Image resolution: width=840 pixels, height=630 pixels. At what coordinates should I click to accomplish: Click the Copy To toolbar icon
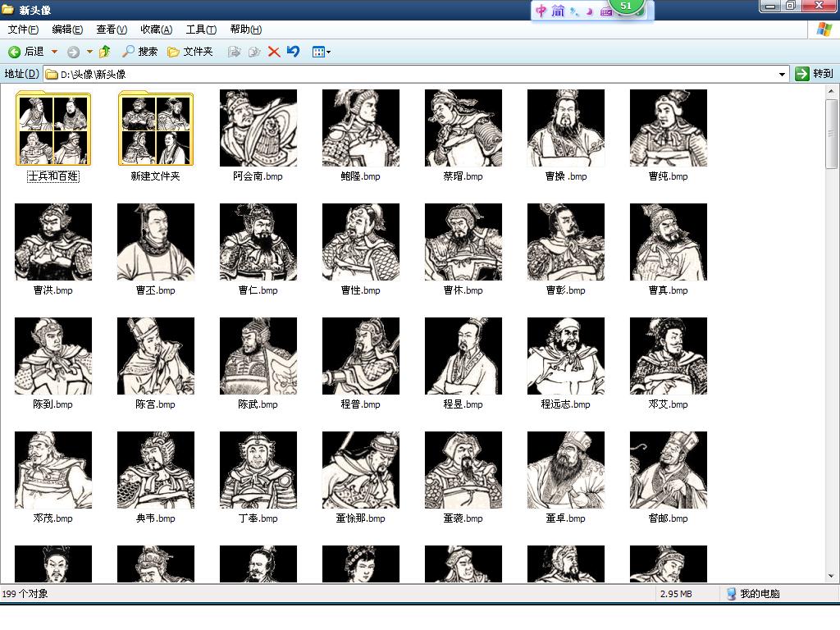pos(254,52)
